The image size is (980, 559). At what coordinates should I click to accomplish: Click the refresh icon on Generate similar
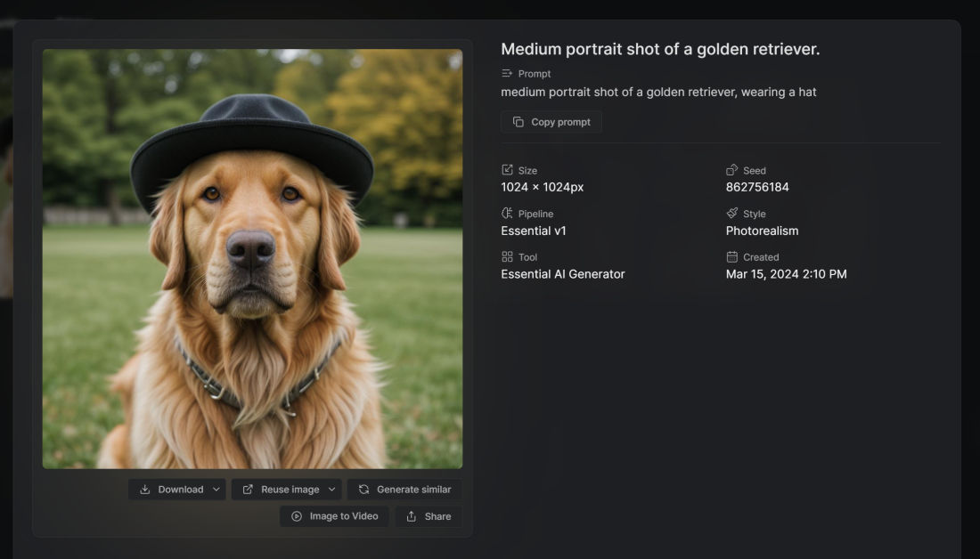pyautogui.click(x=363, y=489)
